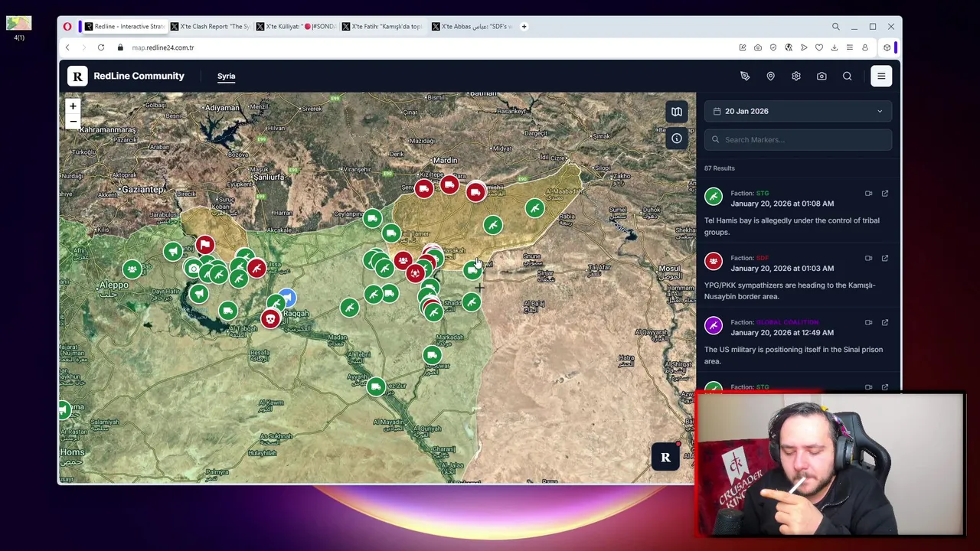Open Opera downloads icon
980x551 pixels.
(835, 47)
